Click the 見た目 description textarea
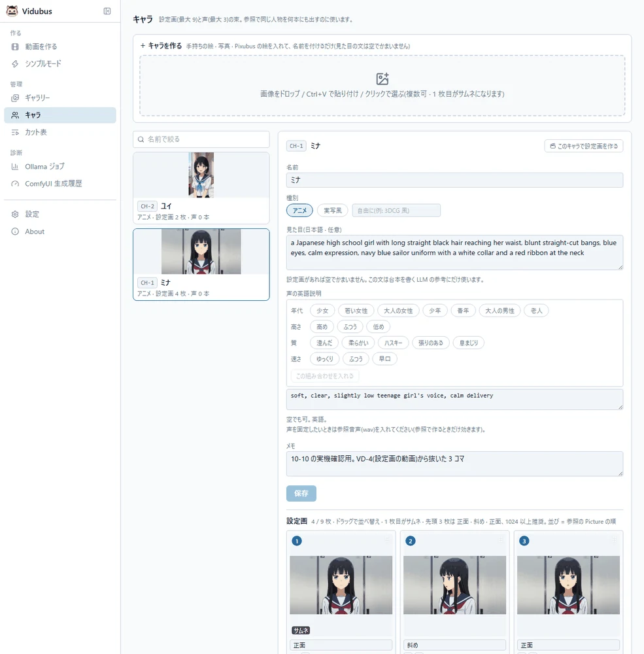Viewport: 644px width, 654px height. [454, 252]
